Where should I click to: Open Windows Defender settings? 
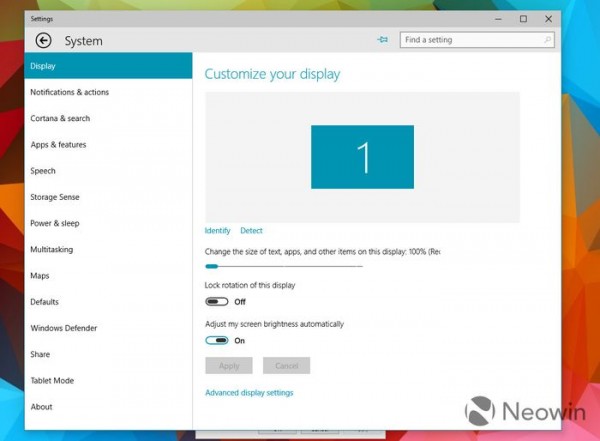click(x=62, y=328)
